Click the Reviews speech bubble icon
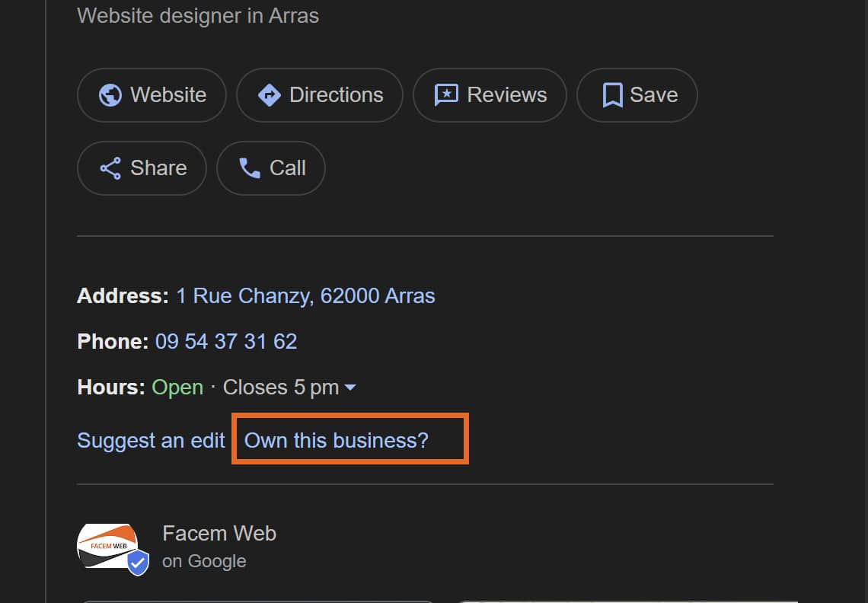Viewport: 868px width, 603px height. pyautogui.click(x=447, y=95)
